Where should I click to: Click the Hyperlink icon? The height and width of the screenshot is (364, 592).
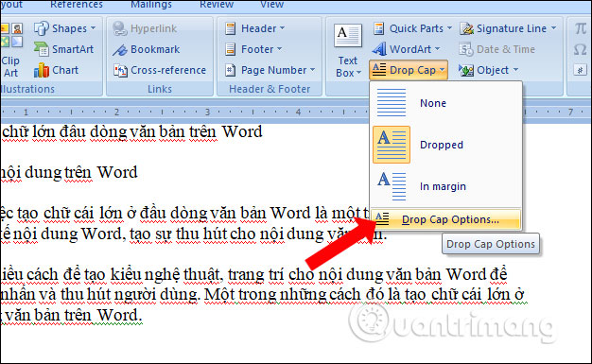120,28
